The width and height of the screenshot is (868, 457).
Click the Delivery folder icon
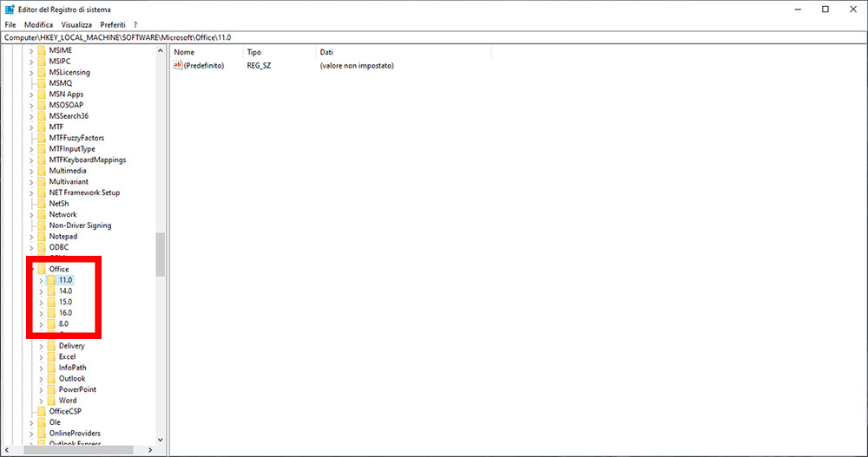pos(51,346)
